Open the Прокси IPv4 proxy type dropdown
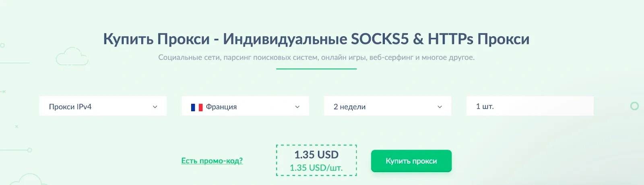644x185 pixels. tap(103, 106)
